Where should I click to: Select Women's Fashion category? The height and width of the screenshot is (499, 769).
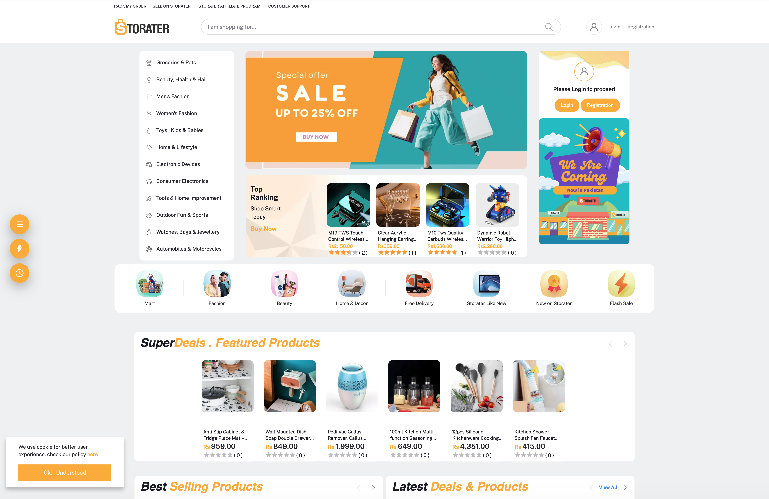click(x=177, y=113)
